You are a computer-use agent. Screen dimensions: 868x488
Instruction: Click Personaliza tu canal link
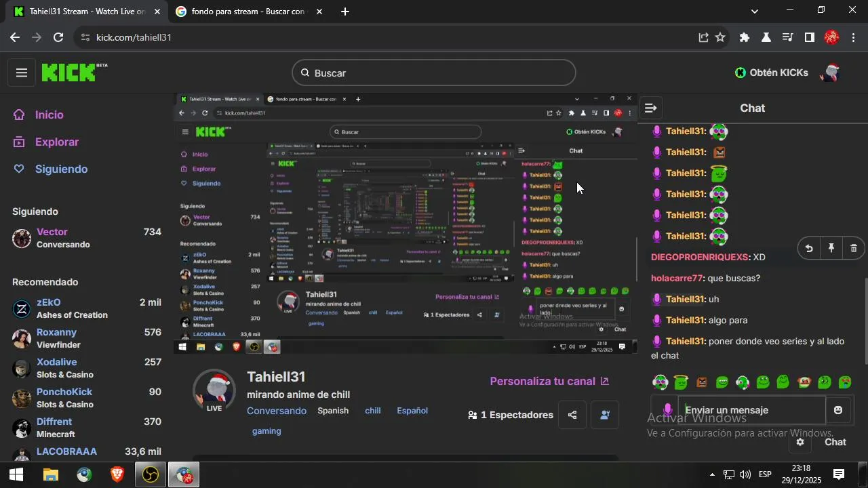coord(549,381)
